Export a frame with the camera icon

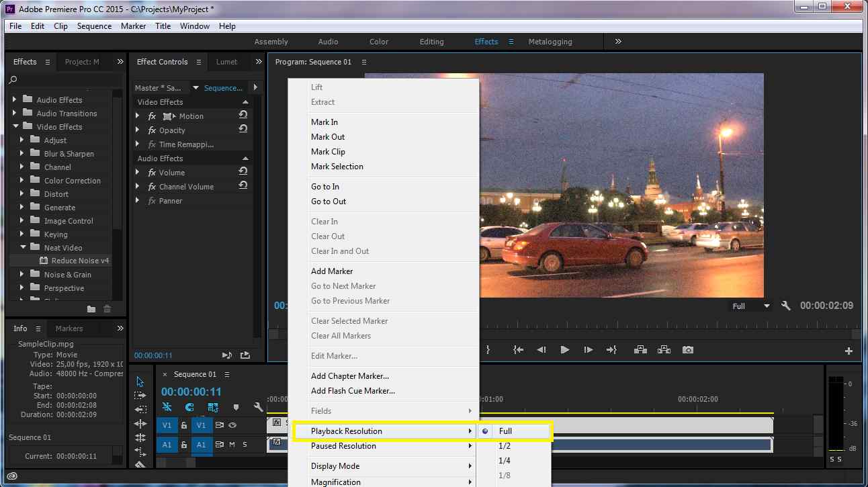(687, 350)
